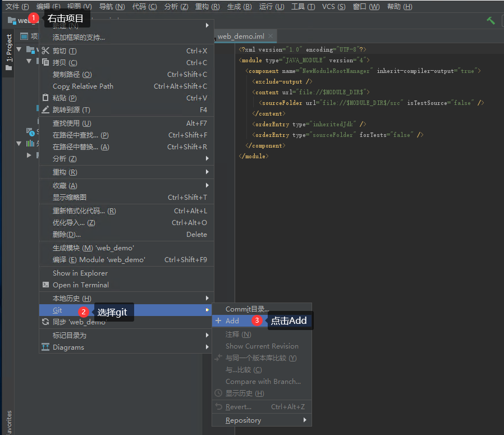The height and width of the screenshot is (435, 504).
Task: Click the terminal icon beside Open in Terminal
Action: 45,285
